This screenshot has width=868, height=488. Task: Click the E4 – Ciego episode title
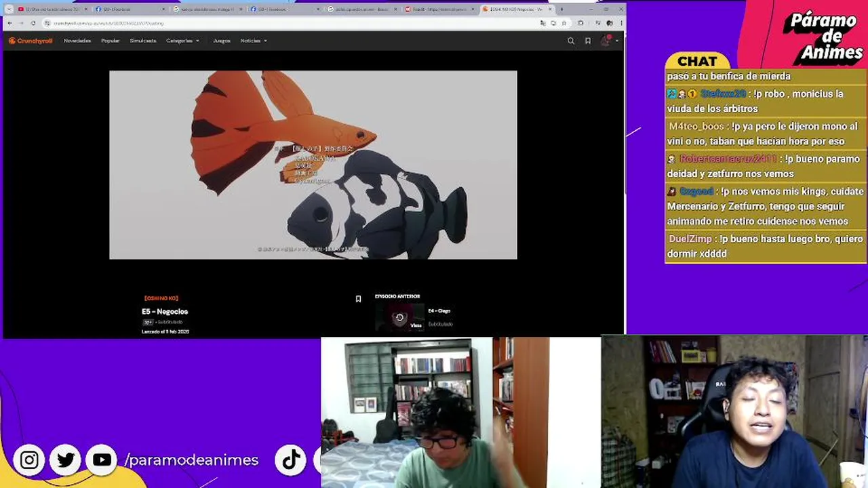coord(439,311)
